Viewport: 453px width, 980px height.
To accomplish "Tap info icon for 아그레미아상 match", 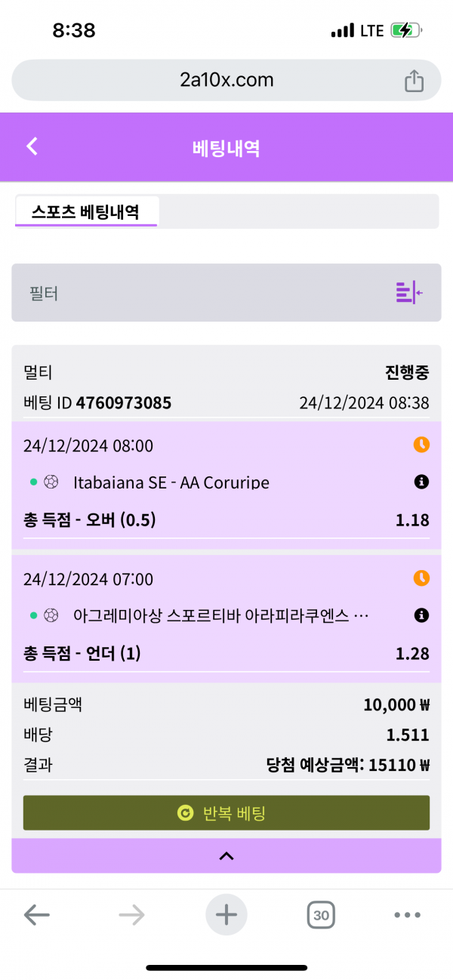I will click(x=421, y=616).
